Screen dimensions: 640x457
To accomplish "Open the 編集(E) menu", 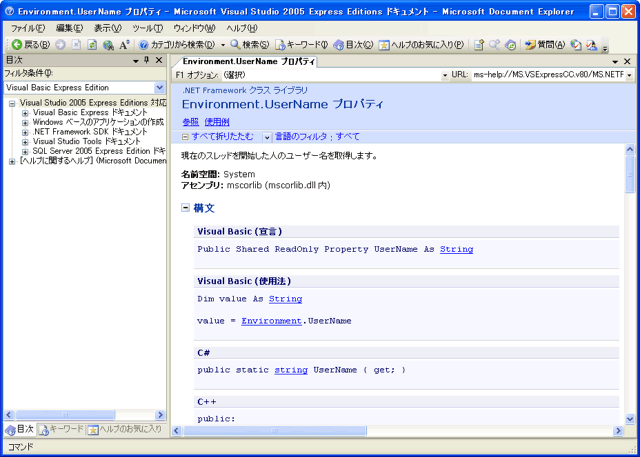I will click(x=69, y=28).
